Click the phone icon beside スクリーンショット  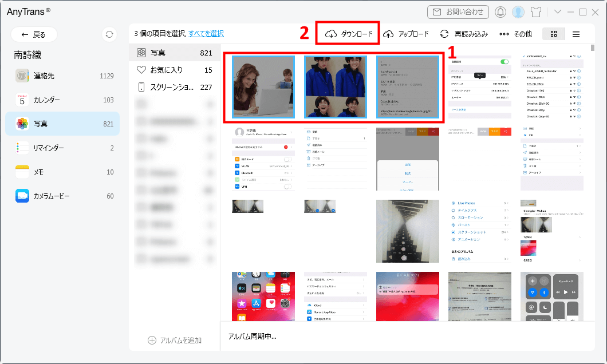tap(141, 87)
